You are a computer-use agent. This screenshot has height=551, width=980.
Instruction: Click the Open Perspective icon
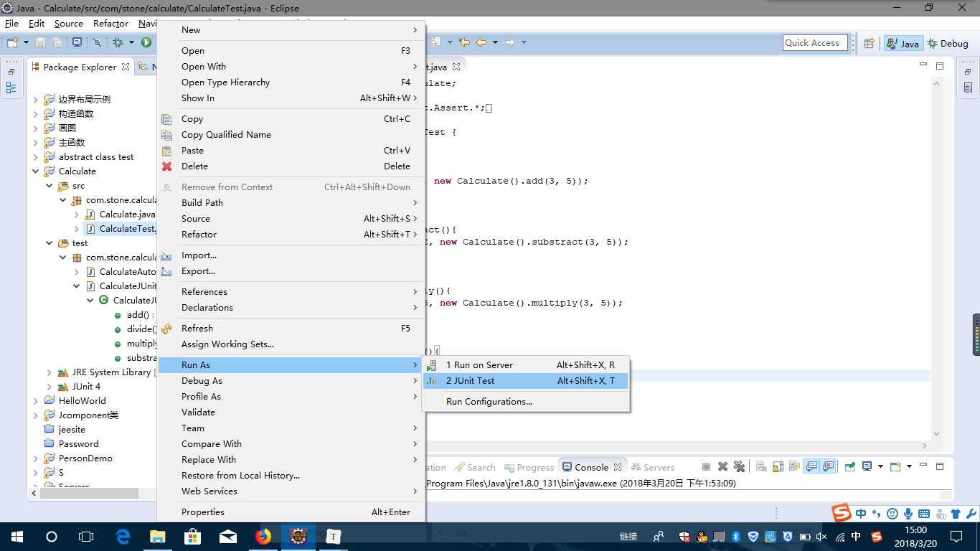tap(869, 43)
